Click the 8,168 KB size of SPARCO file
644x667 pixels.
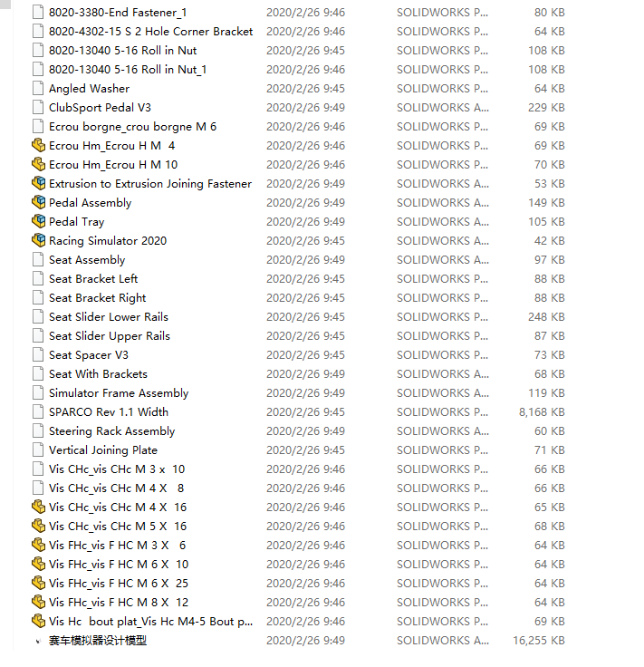pyautogui.click(x=542, y=412)
